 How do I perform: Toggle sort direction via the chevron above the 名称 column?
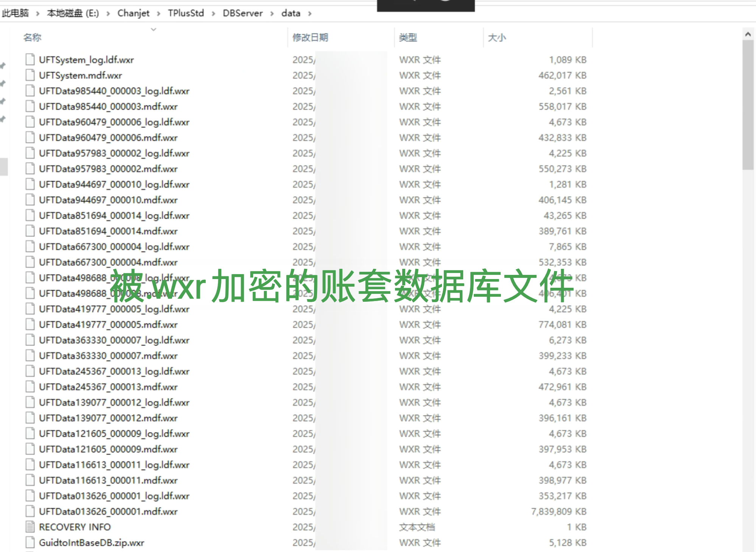pyautogui.click(x=153, y=29)
